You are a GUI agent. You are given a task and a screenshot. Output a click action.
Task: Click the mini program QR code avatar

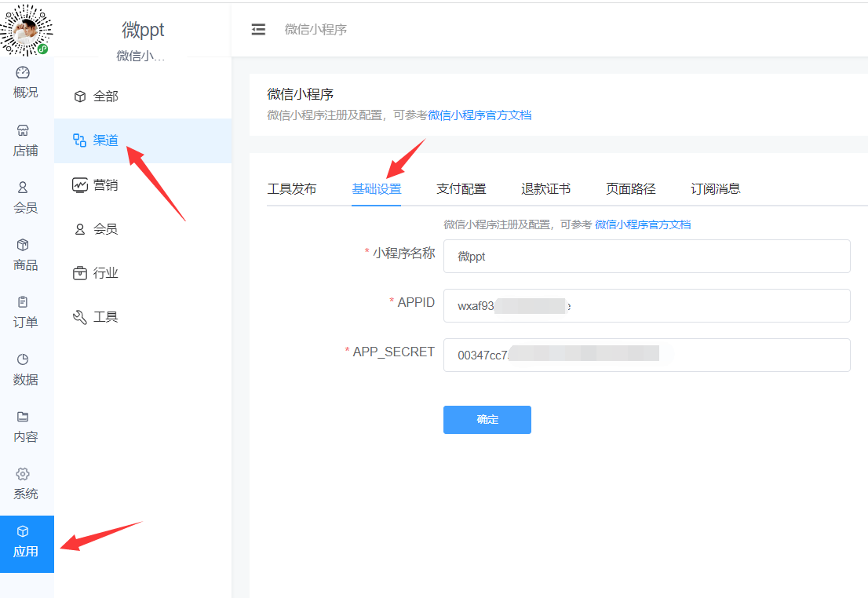pos(26,29)
